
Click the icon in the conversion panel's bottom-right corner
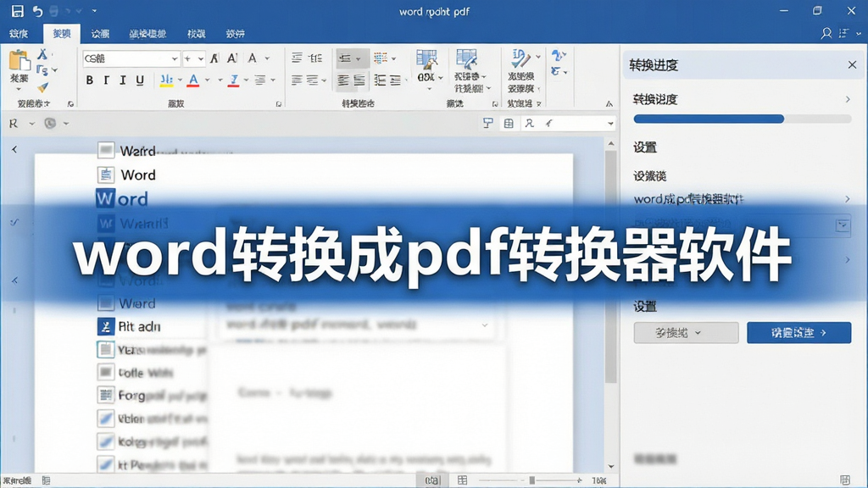pyautogui.click(x=845, y=480)
